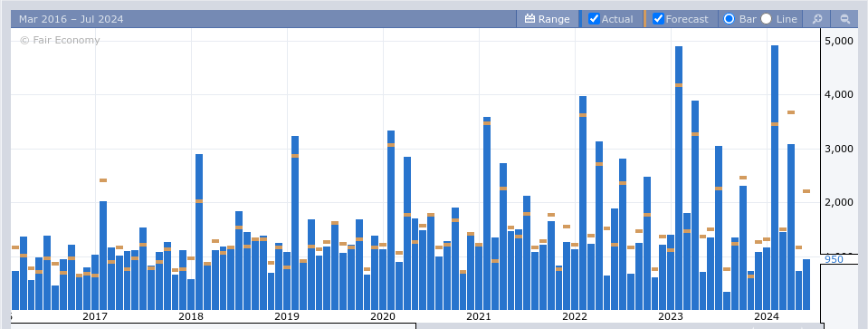Click the zoom in magnifier icon
Image resolution: width=868 pixels, height=329 pixels.
[816, 19]
